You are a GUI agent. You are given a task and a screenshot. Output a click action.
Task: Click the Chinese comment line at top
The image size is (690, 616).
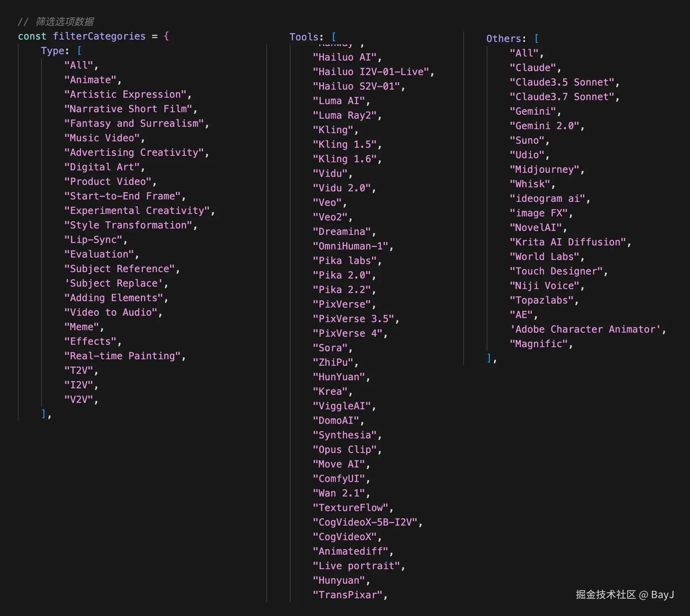tap(56, 21)
